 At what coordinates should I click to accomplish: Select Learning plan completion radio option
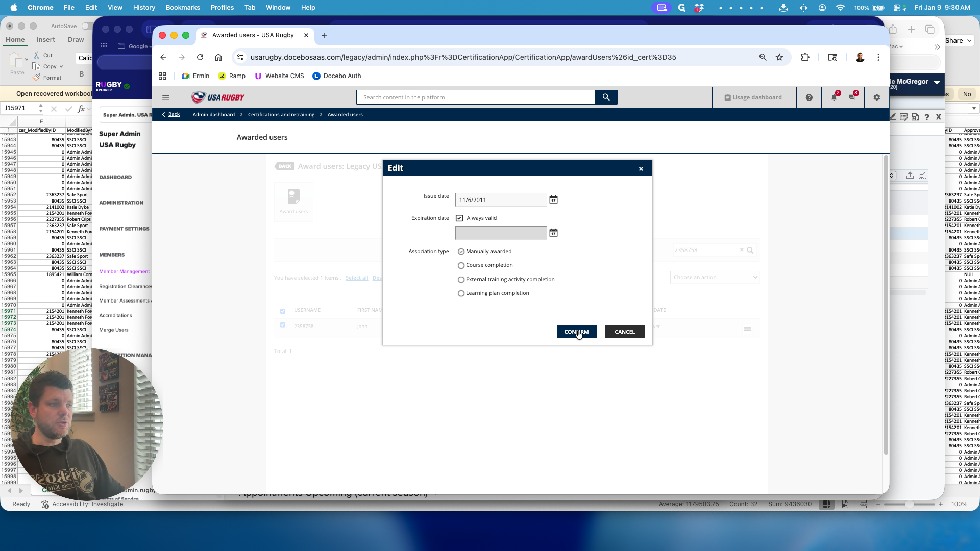click(461, 293)
